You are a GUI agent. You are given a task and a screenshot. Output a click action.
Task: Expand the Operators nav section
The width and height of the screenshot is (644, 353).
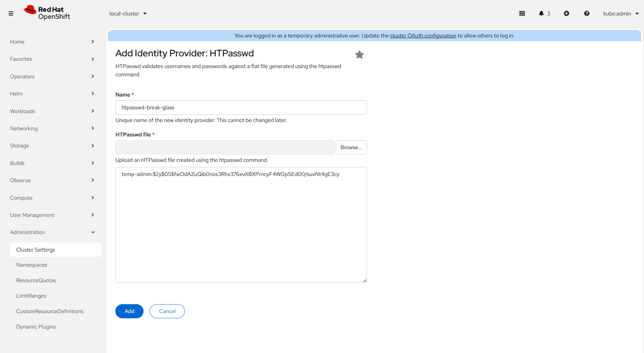tap(52, 77)
